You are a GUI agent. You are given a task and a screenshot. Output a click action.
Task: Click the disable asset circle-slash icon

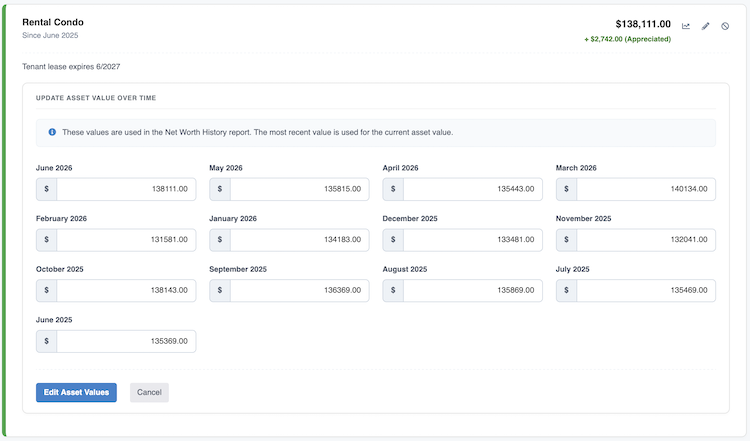(x=725, y=26)
